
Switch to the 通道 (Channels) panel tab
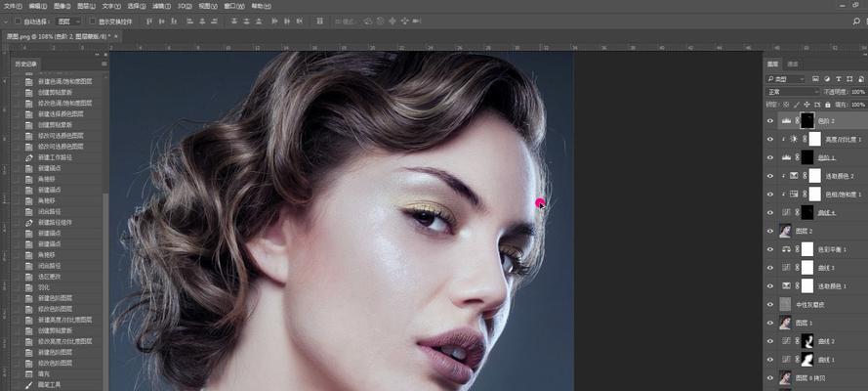click(793, 64)
